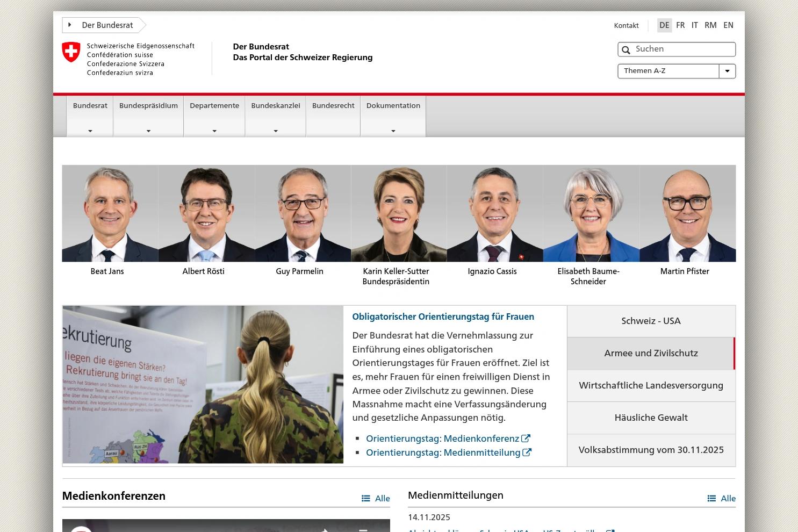Open the Bundeskanzlei menu item
Viewport: 798px width, 532px height.
[276, 105]
